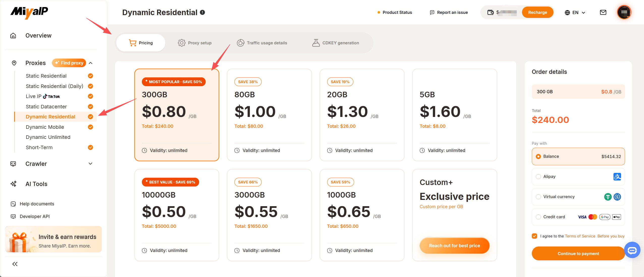Select the 10000GB $0.50 plan card
The height and width of the screenshot is (277, 644).
[x=177, y=215]
